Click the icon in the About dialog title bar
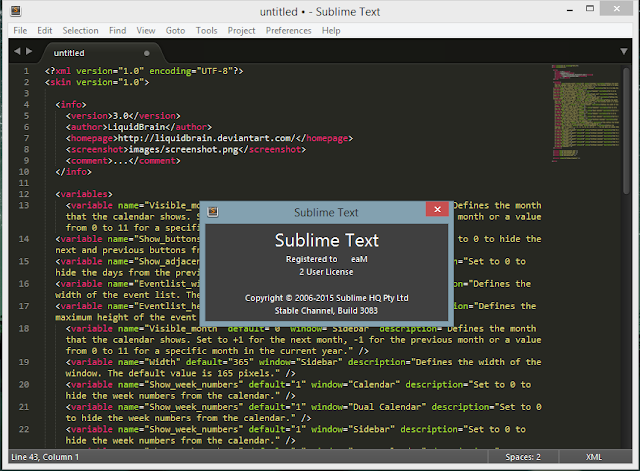Viewport: 640px width, 471px height. coord(213,211)
